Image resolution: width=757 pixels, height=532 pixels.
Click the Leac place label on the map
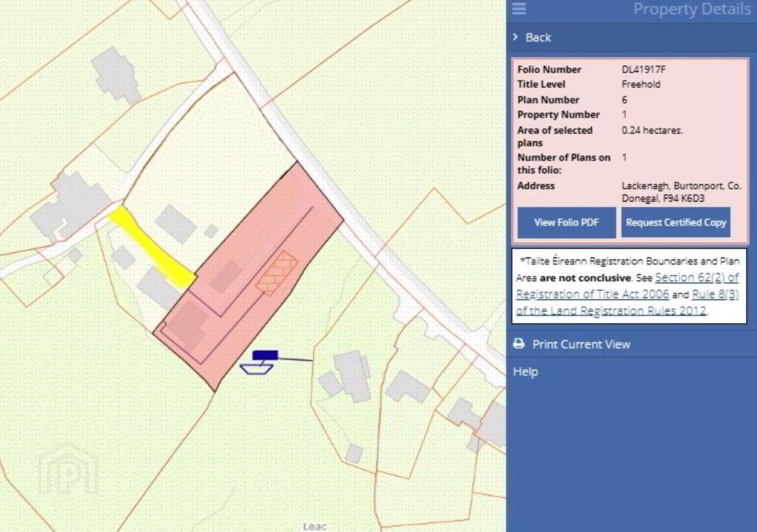pos(314,526)
